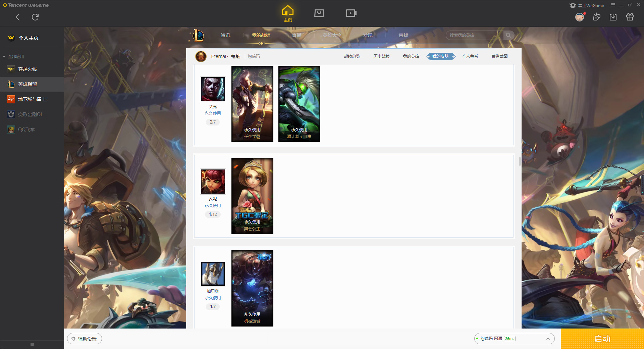Refresh the page with the reload icon

click(35, 17)
